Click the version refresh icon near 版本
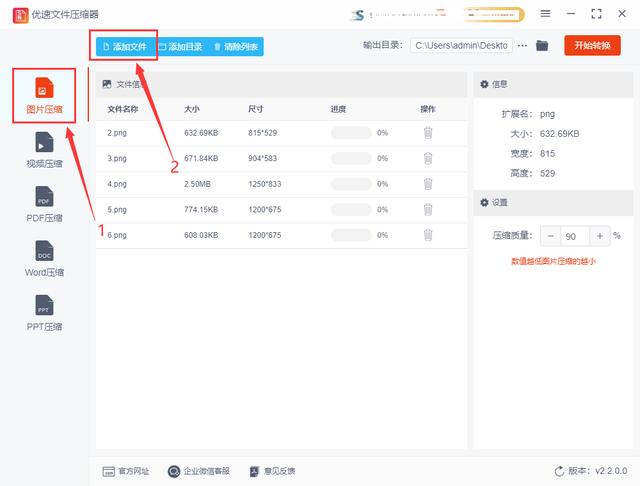Viewport: 640px width, 486px height. point(559,471)
